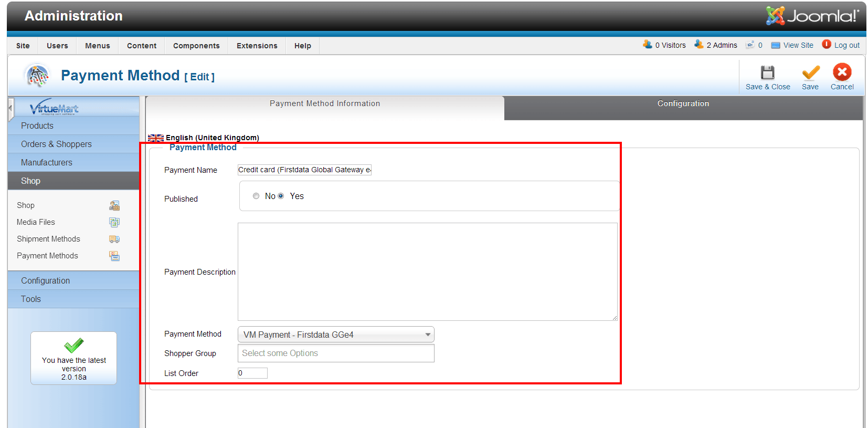This screenshot has height=428, width=868.
Task: Select the Published No radio button
Action: [256, 196]
